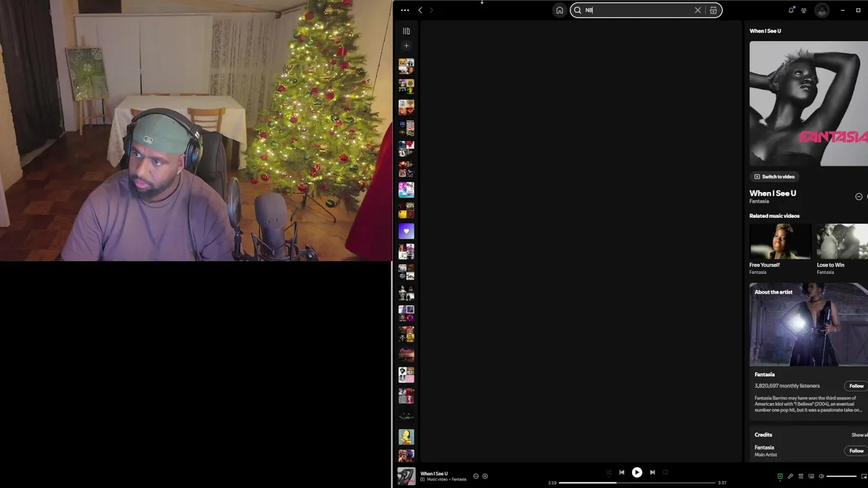Click Related music videos heading
Screen dimensions: 868x488
click(774, 216)
